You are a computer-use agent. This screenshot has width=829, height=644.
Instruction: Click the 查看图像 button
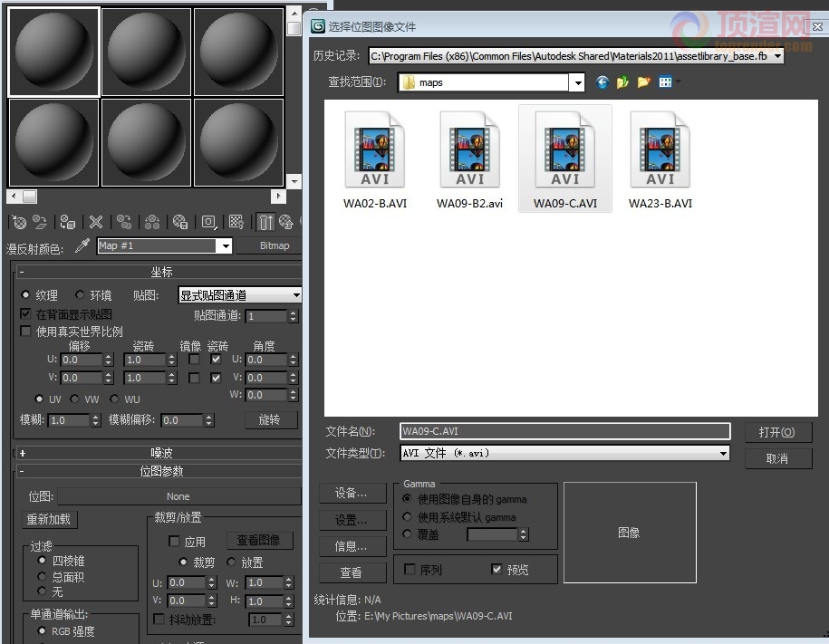[258, 540]
